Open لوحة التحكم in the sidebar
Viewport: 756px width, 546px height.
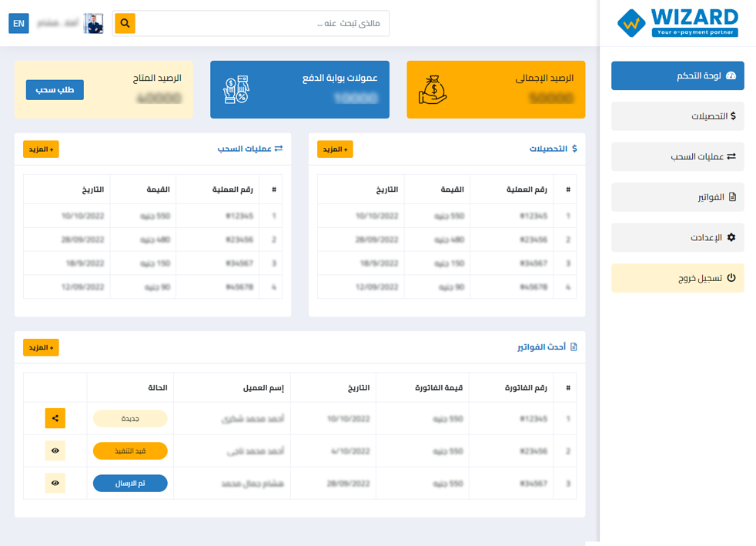pyautogui.click(x=677, y=76)
